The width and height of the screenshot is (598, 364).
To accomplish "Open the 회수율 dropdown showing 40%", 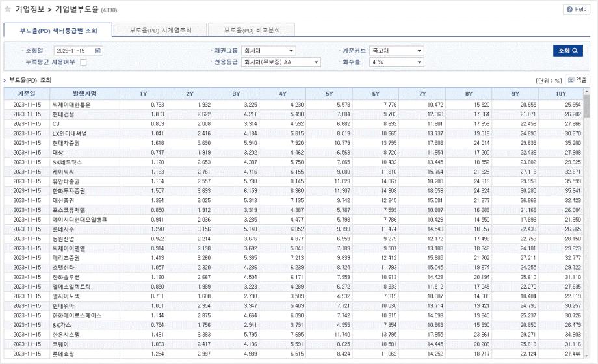I will click(x=396, y=62).
